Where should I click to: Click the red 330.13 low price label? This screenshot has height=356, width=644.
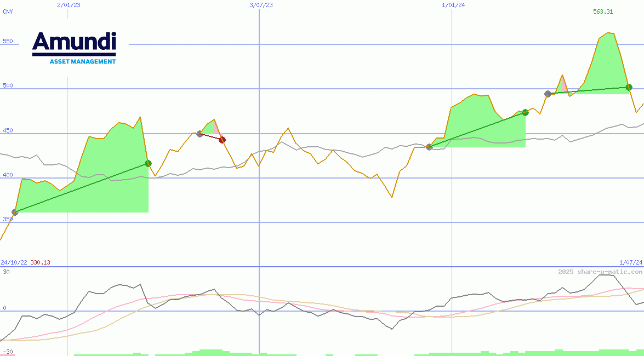(40, 263)
